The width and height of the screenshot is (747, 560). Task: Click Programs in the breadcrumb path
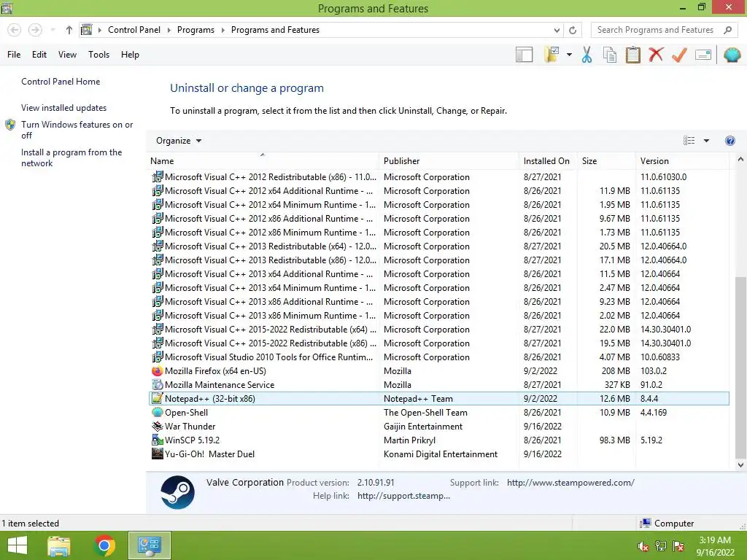196,30
